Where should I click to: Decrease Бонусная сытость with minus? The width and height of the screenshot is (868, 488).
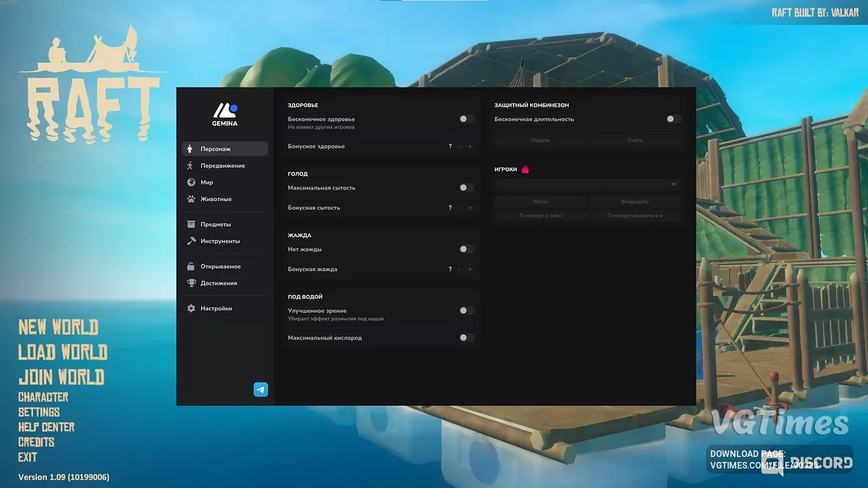click(459, 208)
